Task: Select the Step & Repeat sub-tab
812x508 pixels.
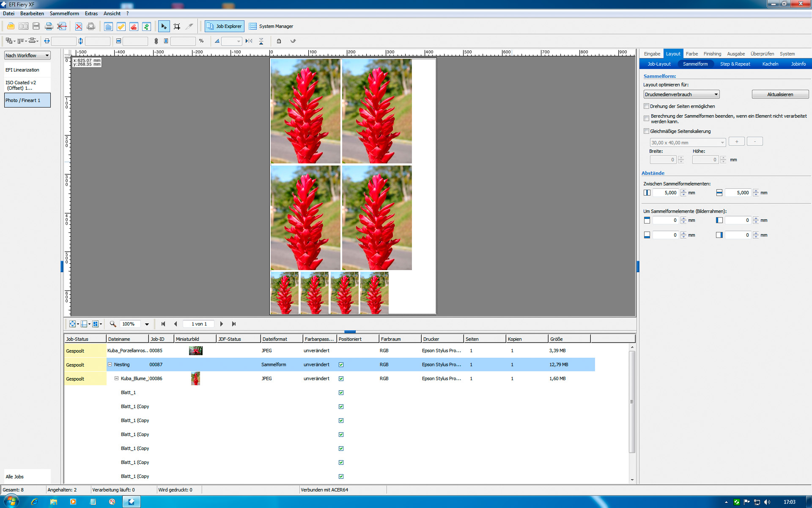Action: tap(735, 64)
